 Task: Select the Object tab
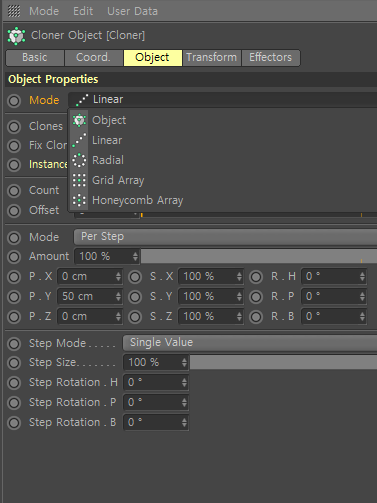tap(153, 57)
